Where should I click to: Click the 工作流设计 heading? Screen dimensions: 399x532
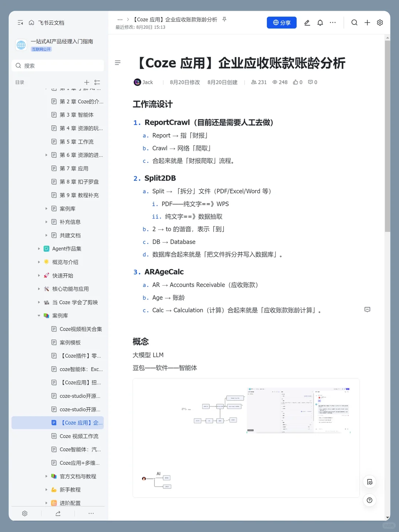(153, 104)
